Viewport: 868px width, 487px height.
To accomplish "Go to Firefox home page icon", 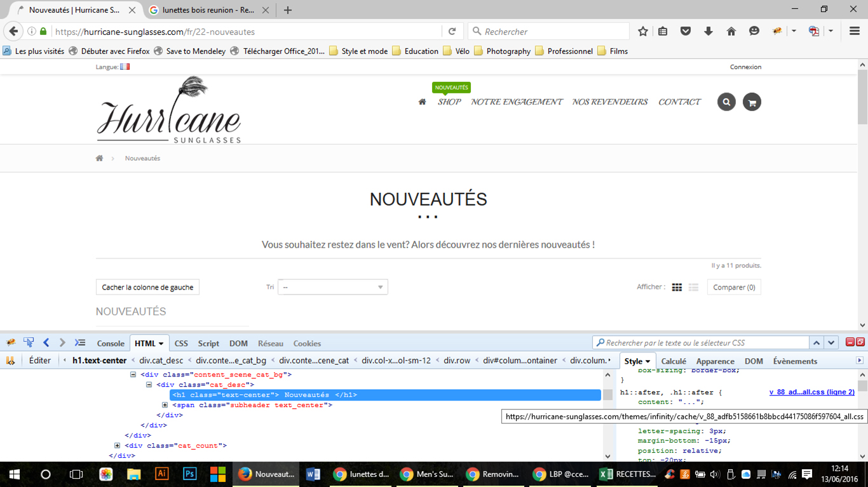I will [731, 31].
